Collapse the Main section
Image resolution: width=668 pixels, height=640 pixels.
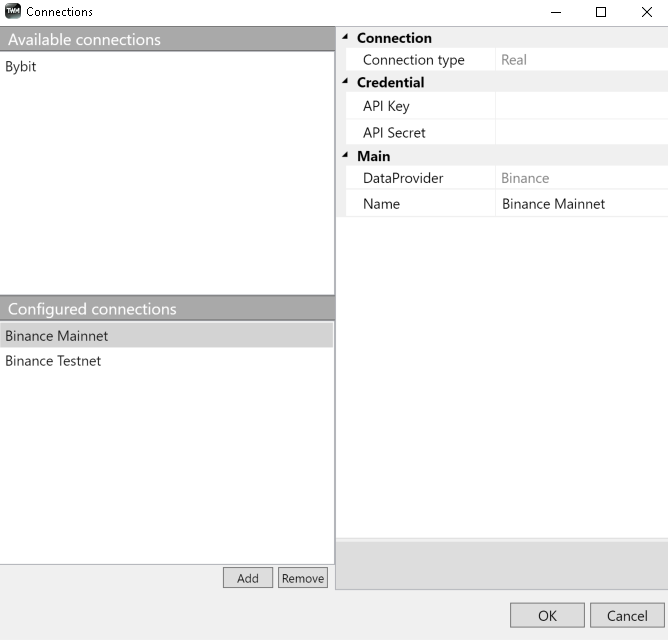[x=345, y=156]
